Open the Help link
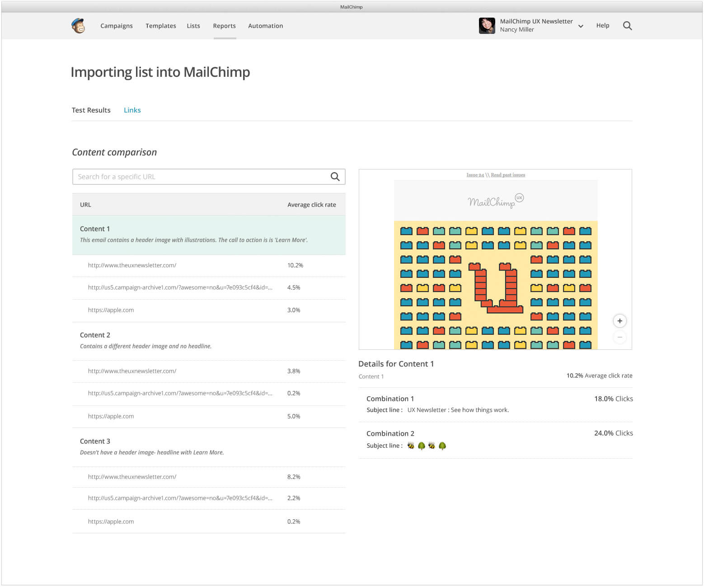The width and height of the screenshot is (704, 588). 603,25
